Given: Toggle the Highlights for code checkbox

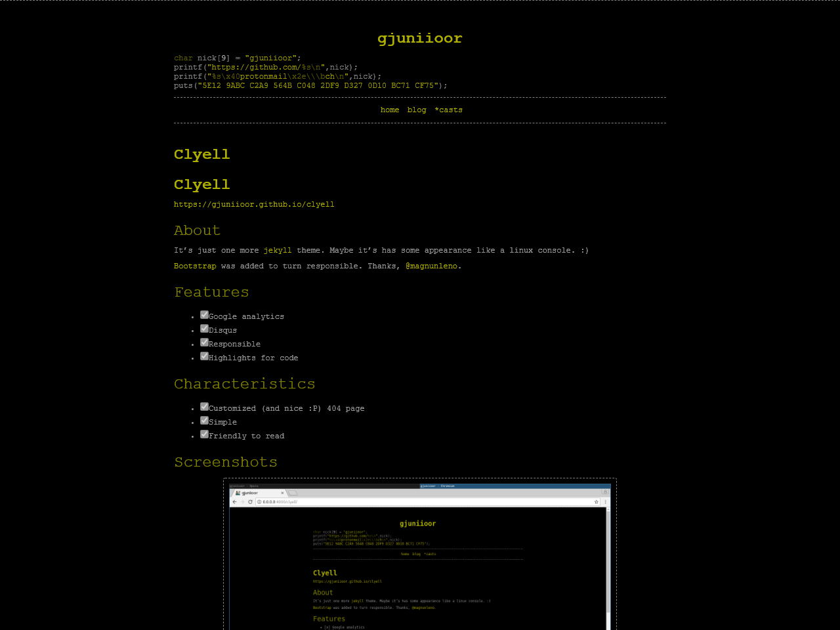Looking at the screenshot, I should click(x=204, y=356).
